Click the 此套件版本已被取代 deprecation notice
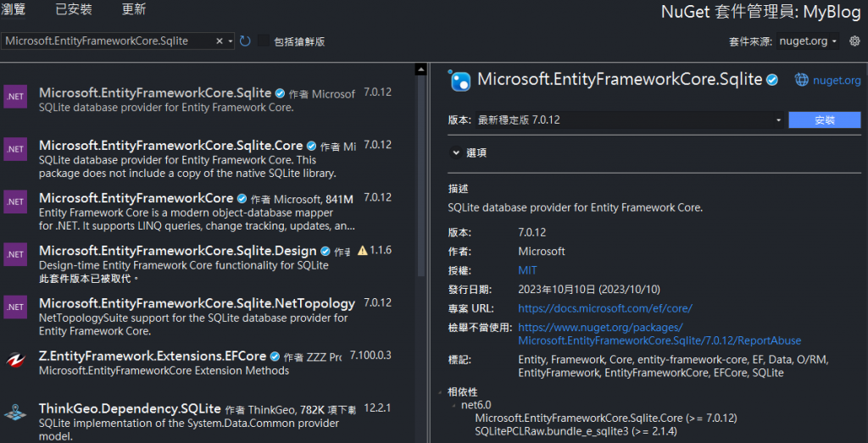Screen dimensions: 868x443 point(88,279)
